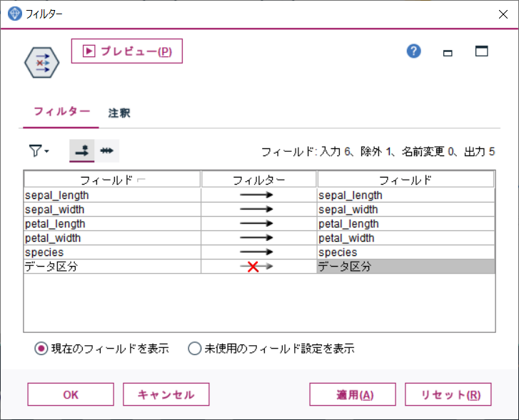Toggle filter arrow for sepal_width
This screenshot has width=519, height=420.
pos(256,210)
